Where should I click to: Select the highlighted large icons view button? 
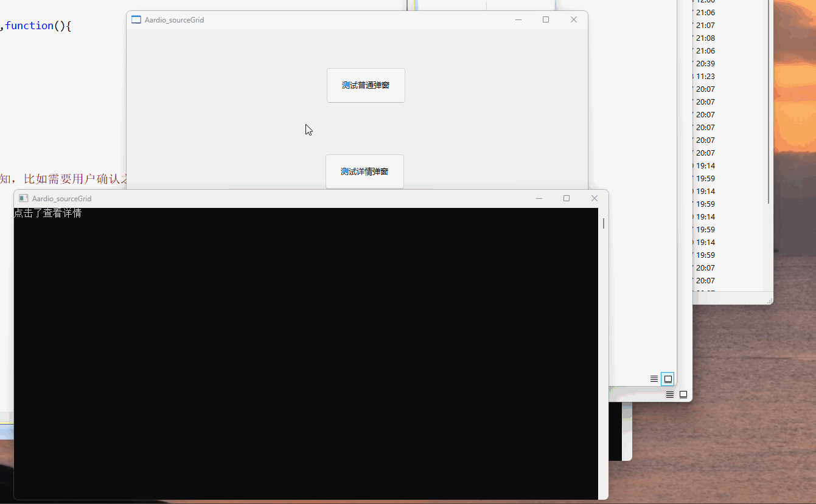click(668, 379)
